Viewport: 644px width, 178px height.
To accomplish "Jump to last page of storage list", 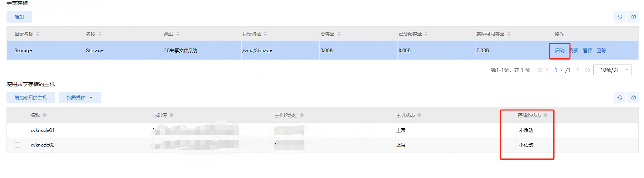I will click(587, 70).
